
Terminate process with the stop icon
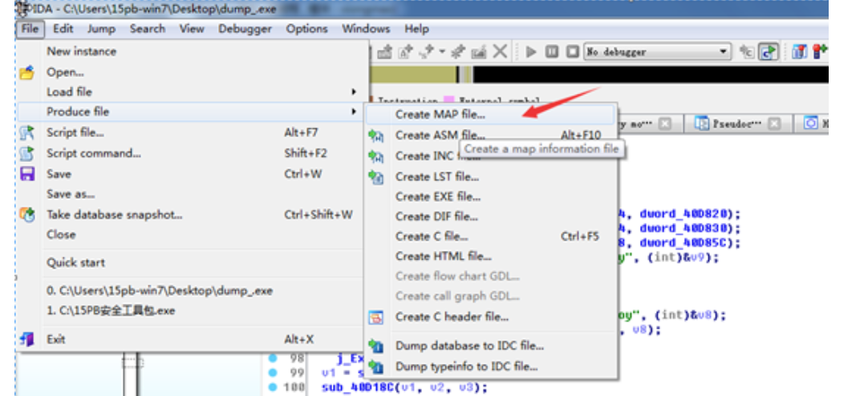coord(573,52)
